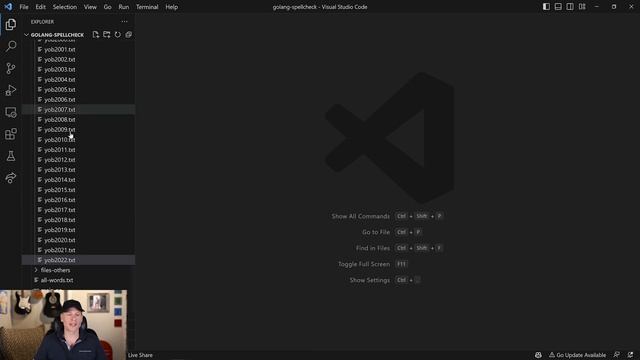This screenshot has width=640, height=360.
Task: Open yob2011.txt file
Action: click(78, 150)
